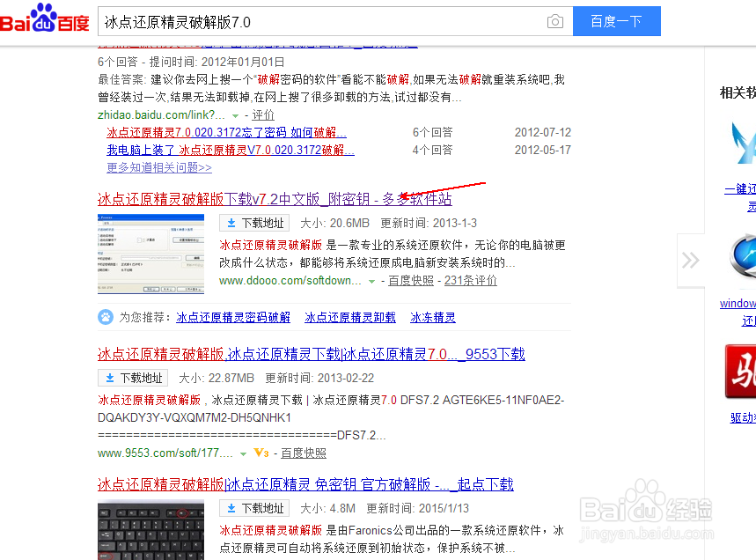Click second related software round blue icon
Screen dimensions: 756x560
coord(743,255)
